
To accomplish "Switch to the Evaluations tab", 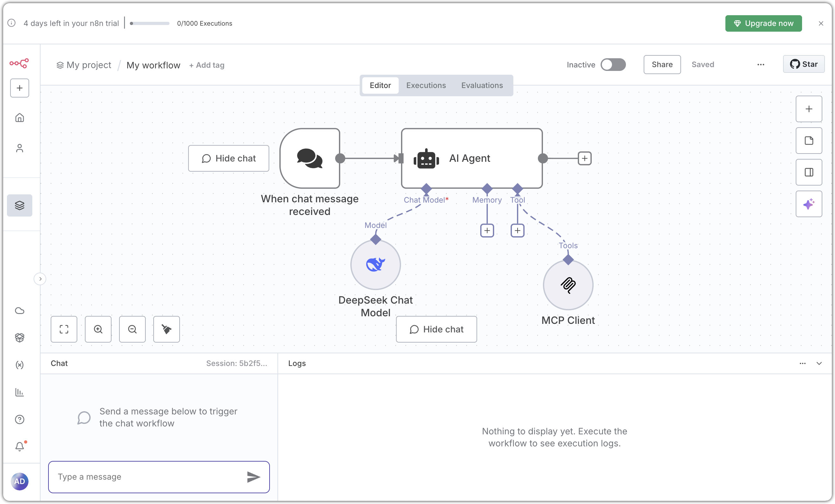I will [x=482, y=85].
